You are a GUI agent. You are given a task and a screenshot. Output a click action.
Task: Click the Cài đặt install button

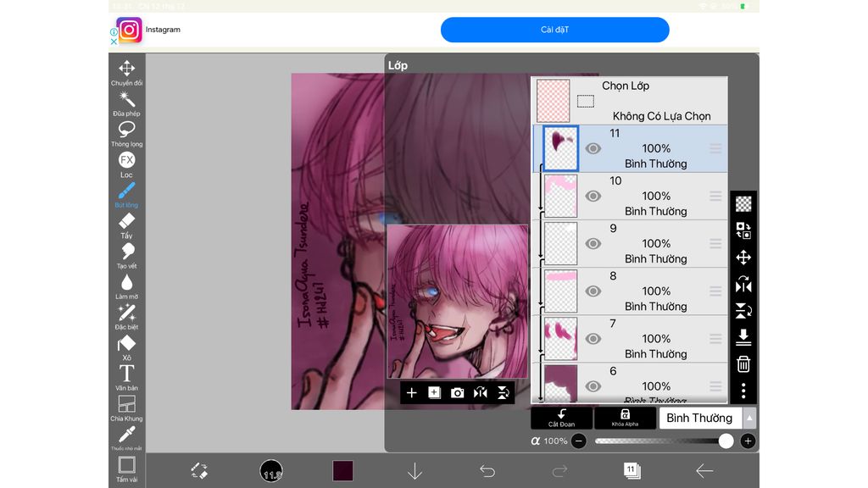[x=554, y=30]
